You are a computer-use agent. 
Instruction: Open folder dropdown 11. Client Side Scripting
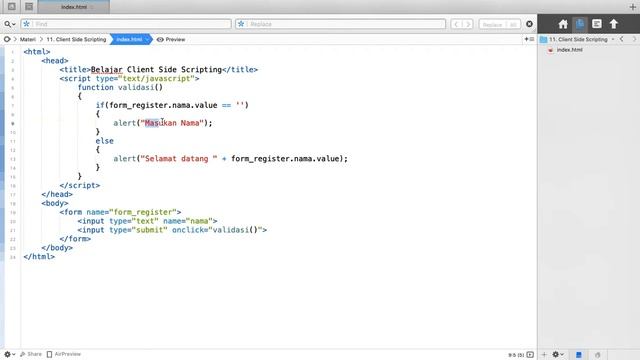pyautogui.click(x=578, y=40)
